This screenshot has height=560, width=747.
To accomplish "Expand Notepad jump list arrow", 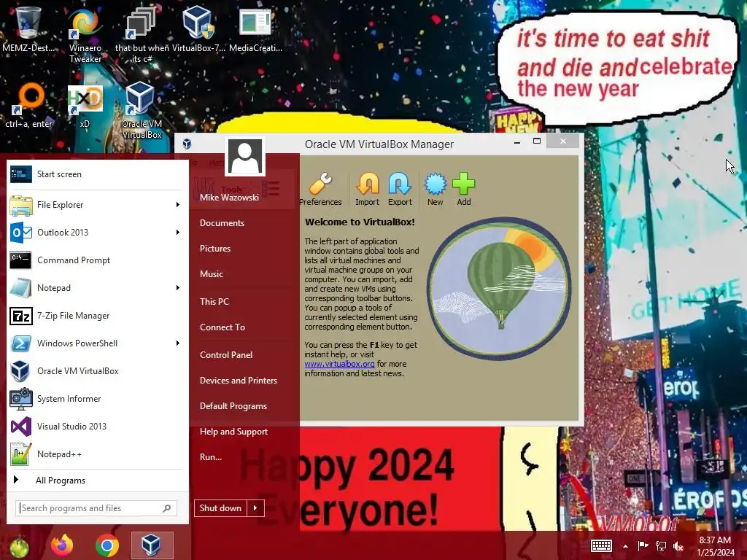I will [178, 287].
